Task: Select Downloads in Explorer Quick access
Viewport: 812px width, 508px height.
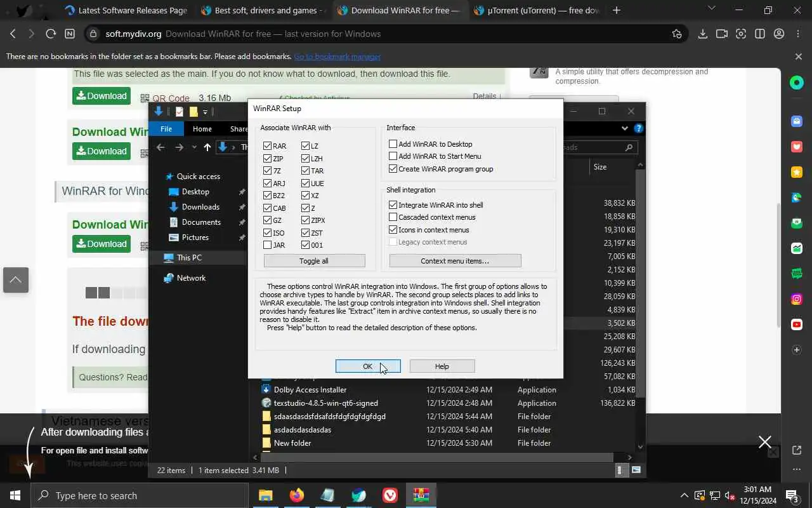Action: coord(200,207)
